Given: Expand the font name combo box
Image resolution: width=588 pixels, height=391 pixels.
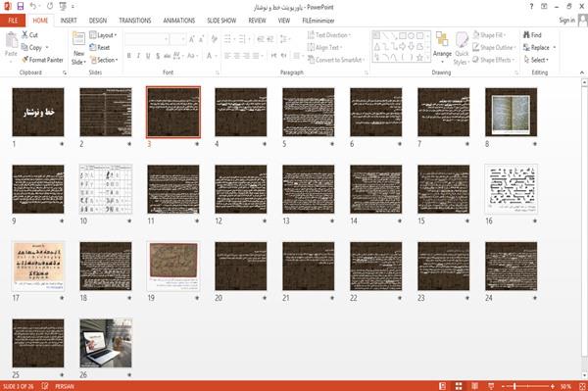Looking at the screenshot, I should pos(166,39).
